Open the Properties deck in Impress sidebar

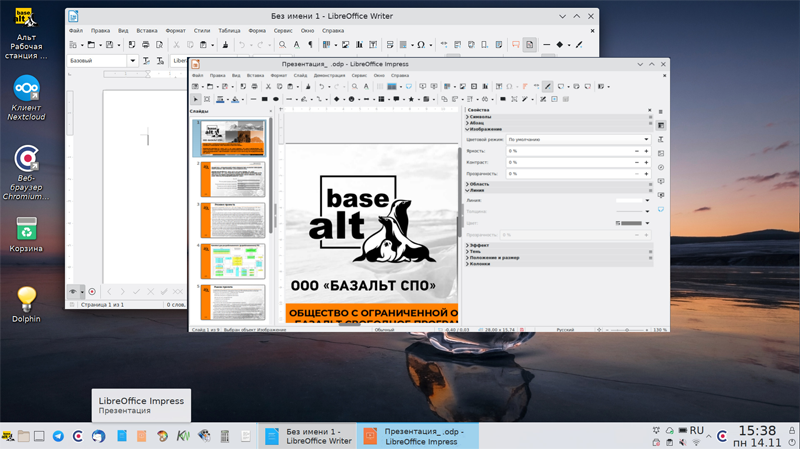(661, 125)
